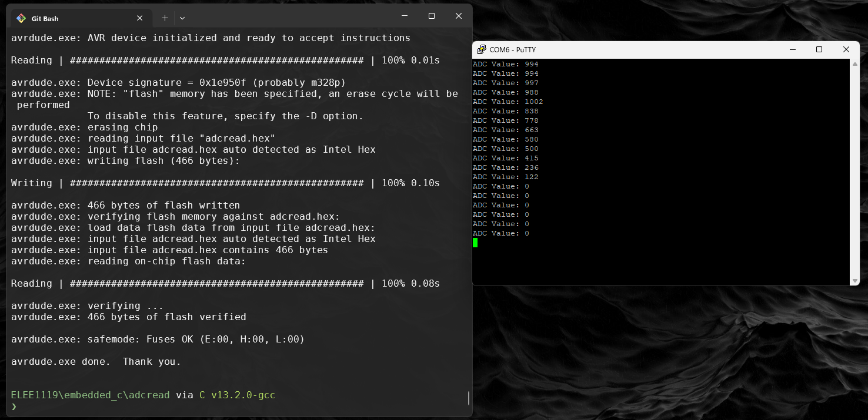Click the 'ADC Value: 838' line
868x420 pixels.
point(506,111)
